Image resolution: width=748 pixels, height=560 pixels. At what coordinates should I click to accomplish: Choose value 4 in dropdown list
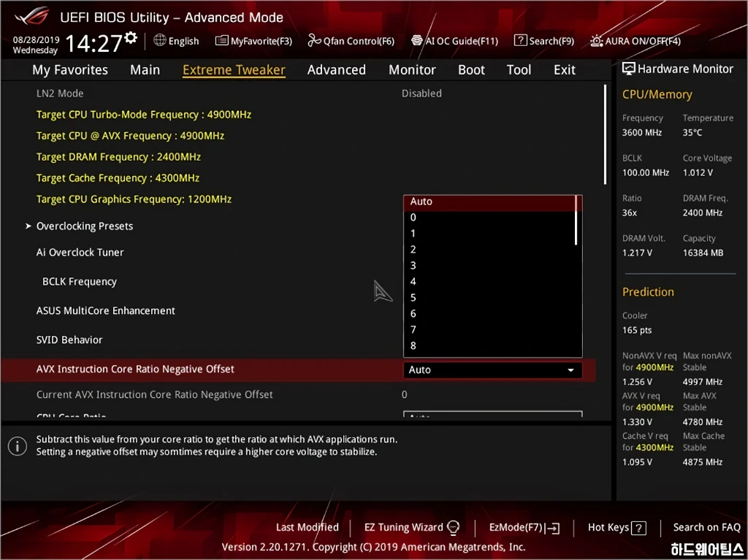point(489,281)
